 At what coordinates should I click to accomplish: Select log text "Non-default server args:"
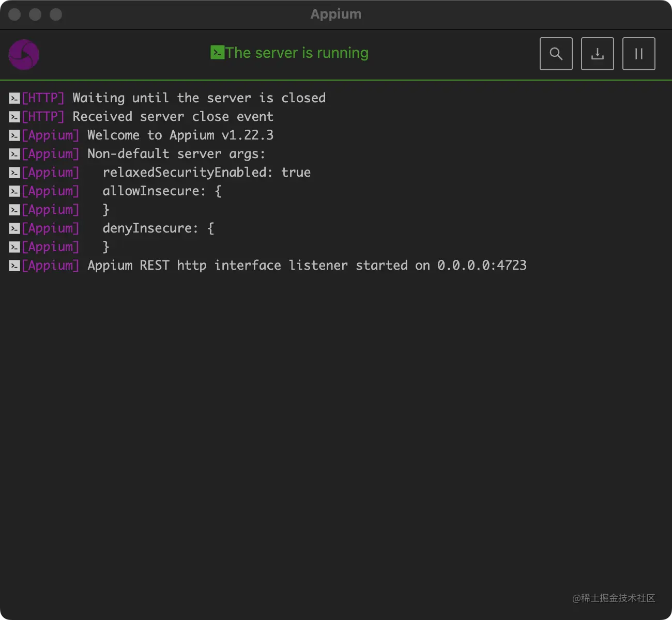coord(176,154)
